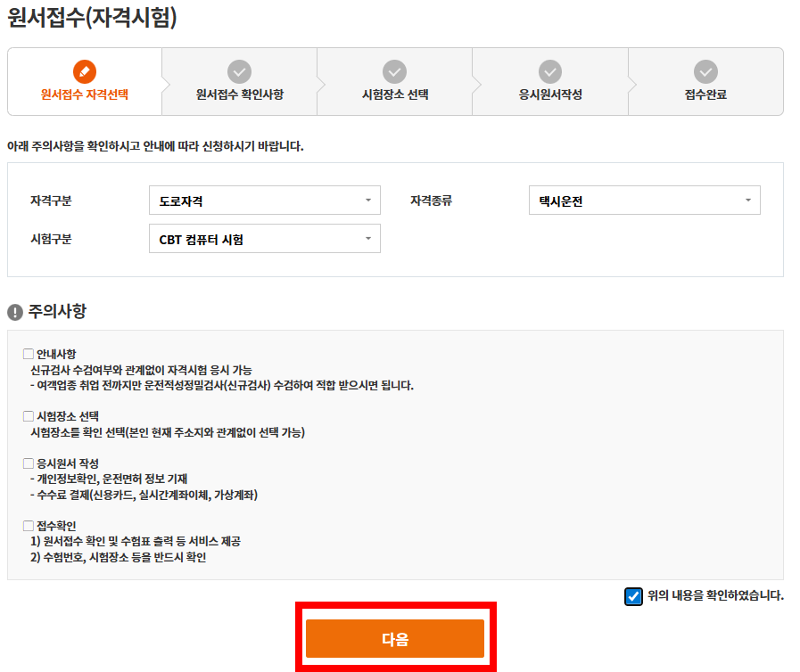The width and height of the screenshot is (800, 672).
Task: Select the 원서접수 자격선택 step tab
Action: tap(85, 82)
